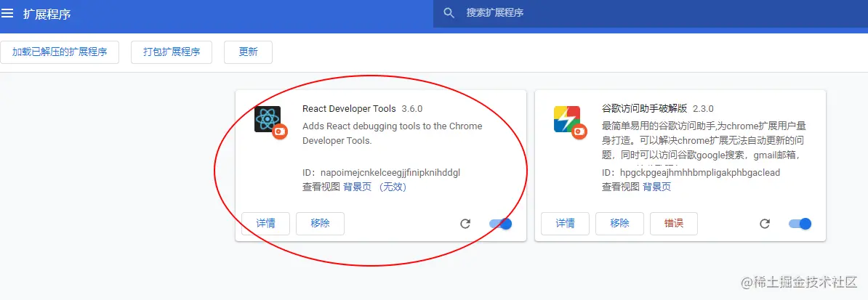Open the hamburger main menu
This screenshot has width=868, height=300.
tap(7, 13)
